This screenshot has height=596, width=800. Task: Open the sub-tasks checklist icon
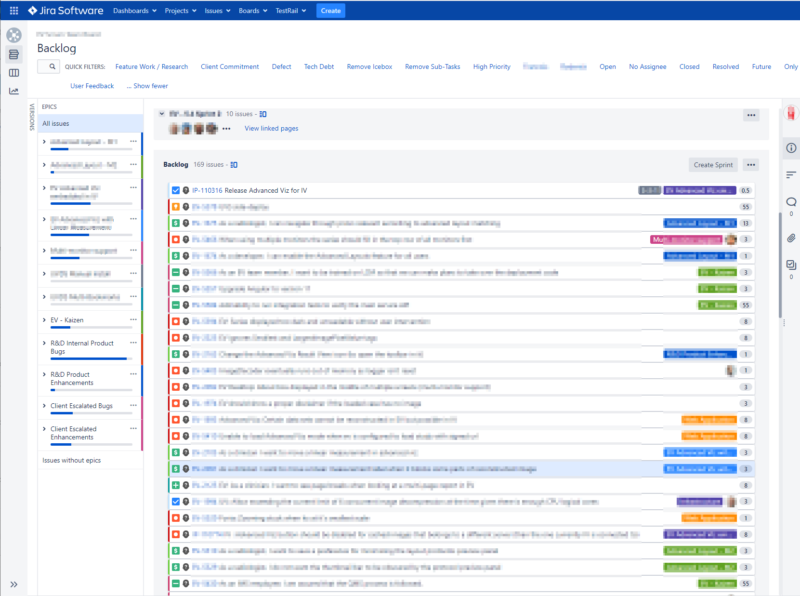point(791,264)
